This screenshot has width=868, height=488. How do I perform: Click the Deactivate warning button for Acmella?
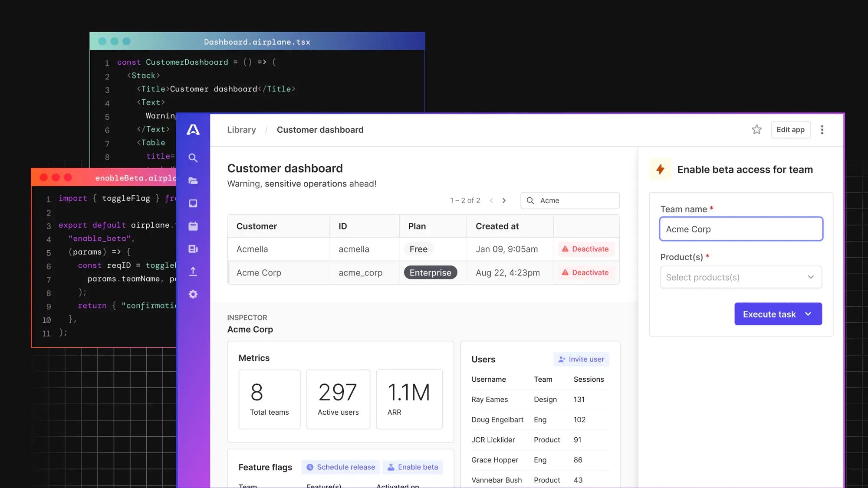[586, 249]
